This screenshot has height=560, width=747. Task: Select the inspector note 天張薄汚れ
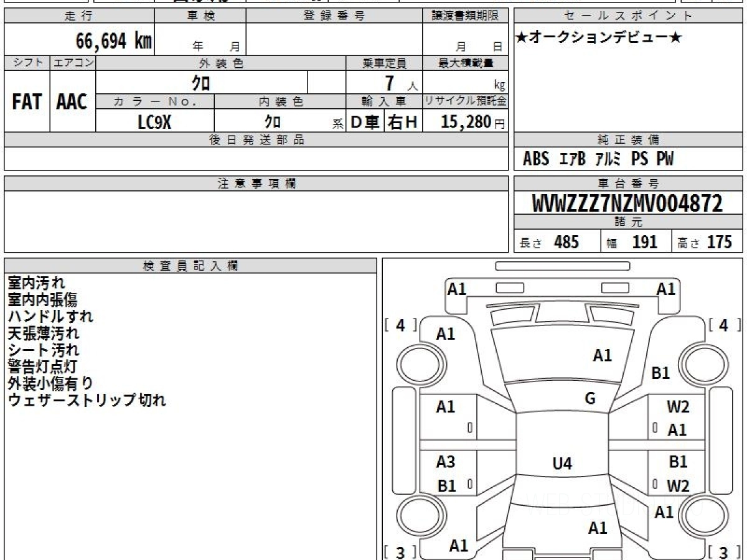[43, 333]
